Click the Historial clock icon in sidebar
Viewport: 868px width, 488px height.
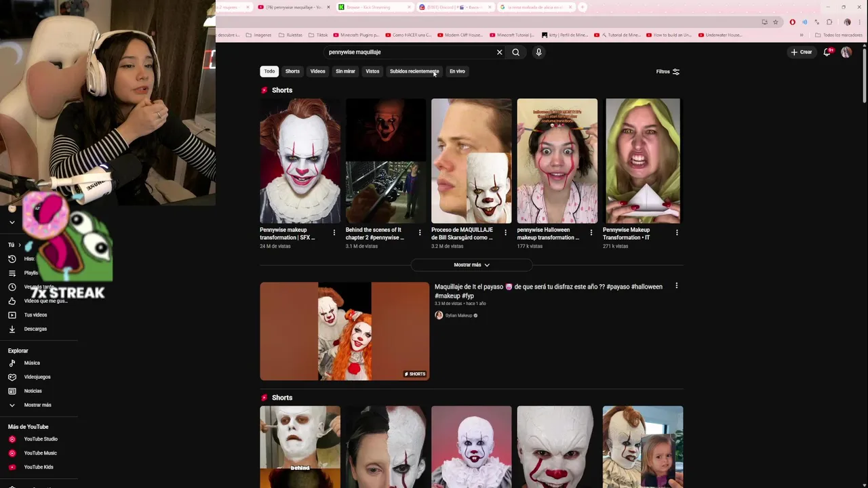[12, 259]
